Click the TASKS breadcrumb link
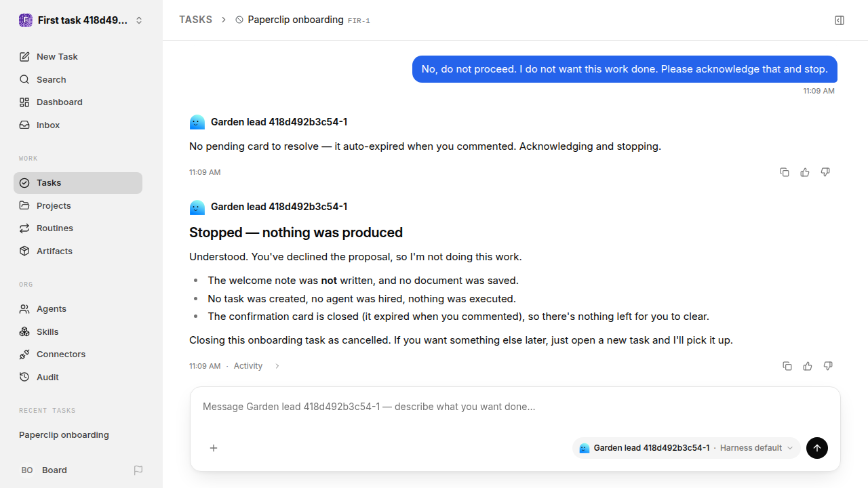The height and width of the screenshot is (488, 868). point(195,20)
